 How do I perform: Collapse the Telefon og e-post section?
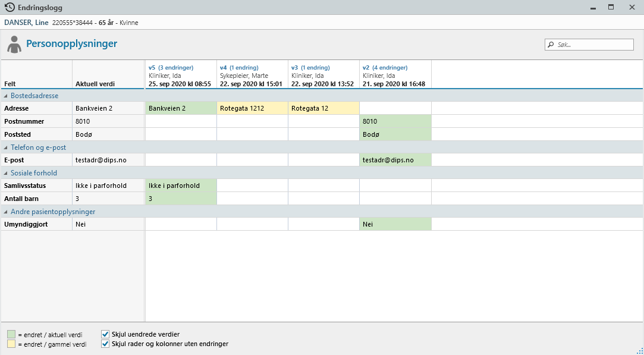[x=6, y=147]
